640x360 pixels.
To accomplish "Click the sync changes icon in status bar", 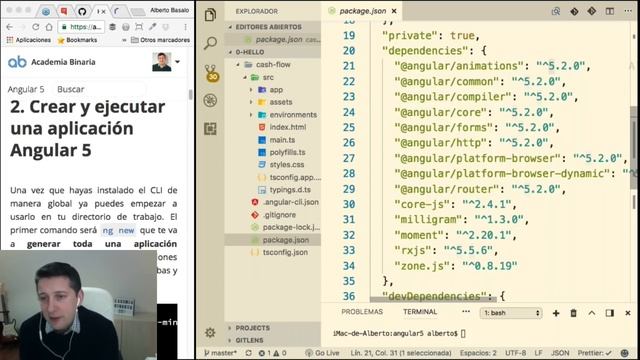I will [x=249, y=353].
